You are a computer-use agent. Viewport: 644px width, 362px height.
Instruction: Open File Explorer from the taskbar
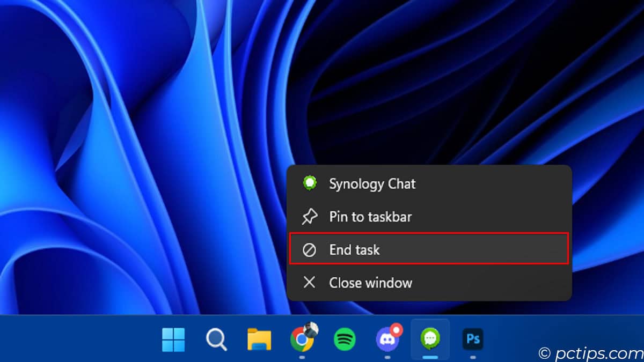tap(259, 339)
